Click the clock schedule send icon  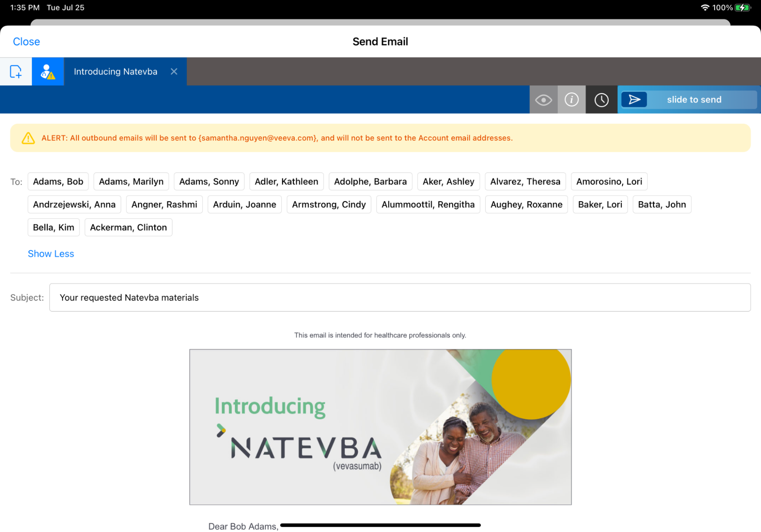pos(601,100)
